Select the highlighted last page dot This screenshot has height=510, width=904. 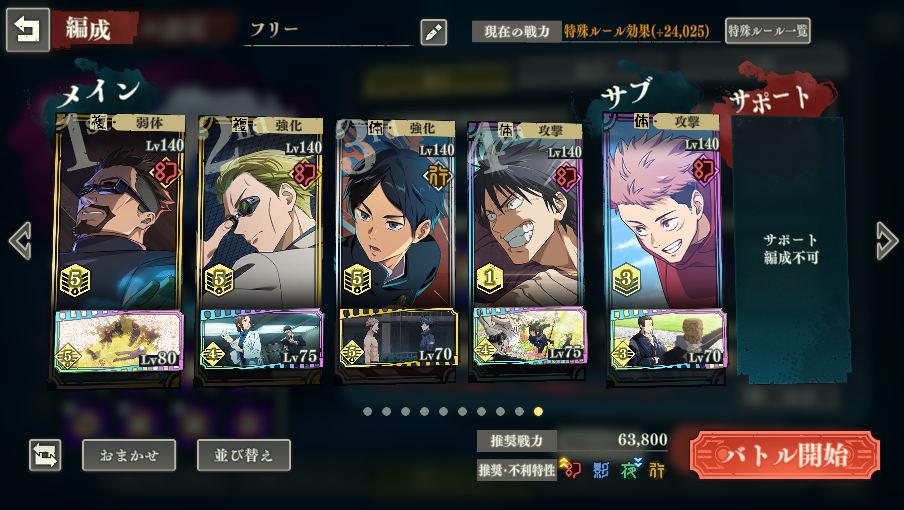pyautogui.click(x=538, y=411)
